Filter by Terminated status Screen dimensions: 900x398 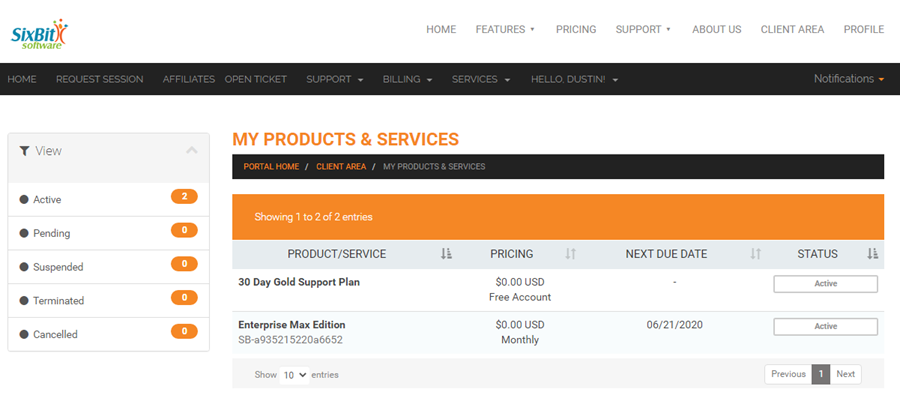108,300
